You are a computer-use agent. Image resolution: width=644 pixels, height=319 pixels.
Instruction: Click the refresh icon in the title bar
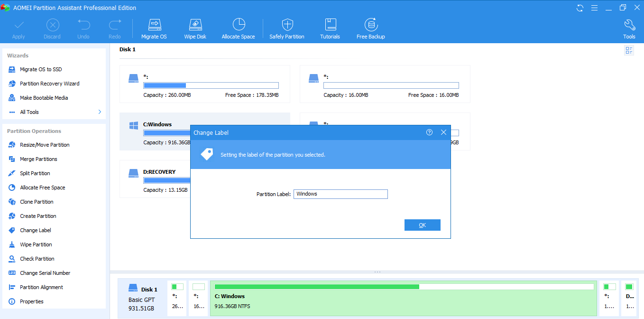tap(580, 8)
